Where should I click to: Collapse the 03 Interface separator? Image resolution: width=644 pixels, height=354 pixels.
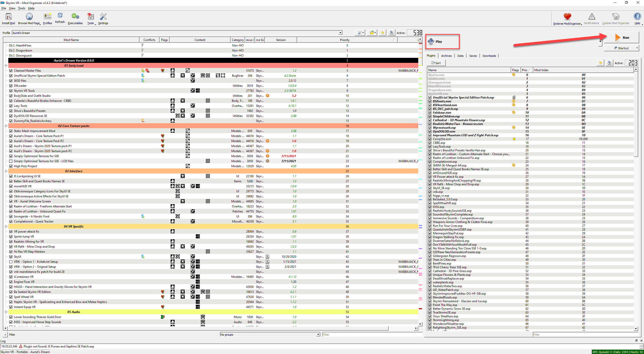pyautogui.click(x=6, y=171)
